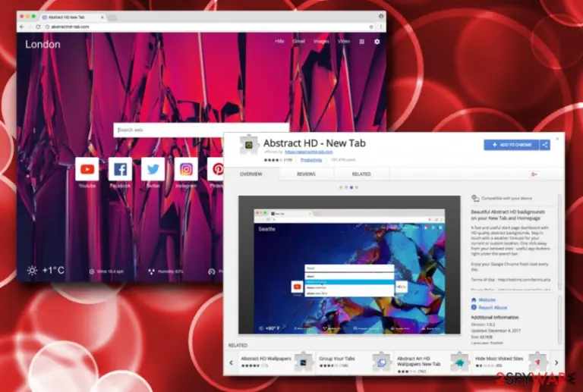The height and width of the screenshot is (392, 583).
Task: Open the Instagram shortcut tile
Action: pos(186,169)
